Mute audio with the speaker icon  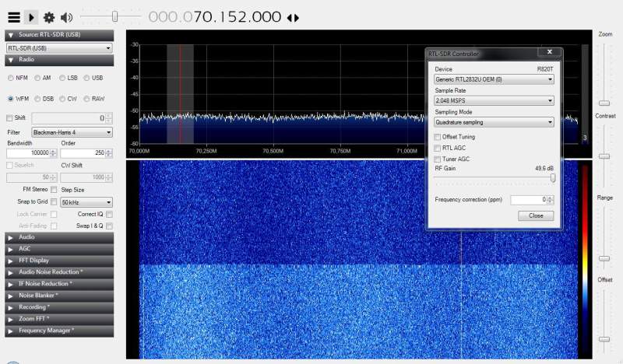(x=66, y=16)
